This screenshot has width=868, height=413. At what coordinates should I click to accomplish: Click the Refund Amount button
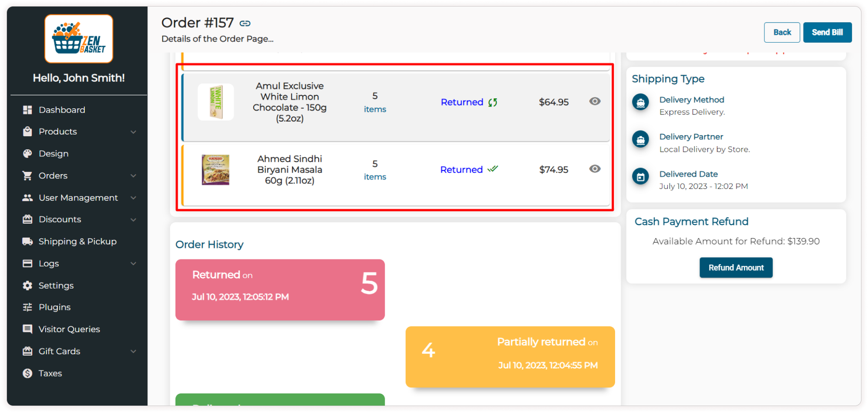coord(736,268)
